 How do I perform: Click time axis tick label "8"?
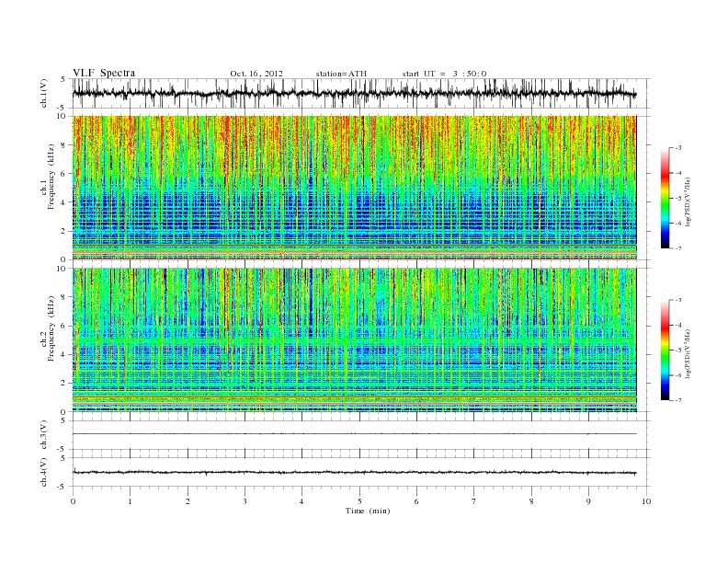[531, 501]
